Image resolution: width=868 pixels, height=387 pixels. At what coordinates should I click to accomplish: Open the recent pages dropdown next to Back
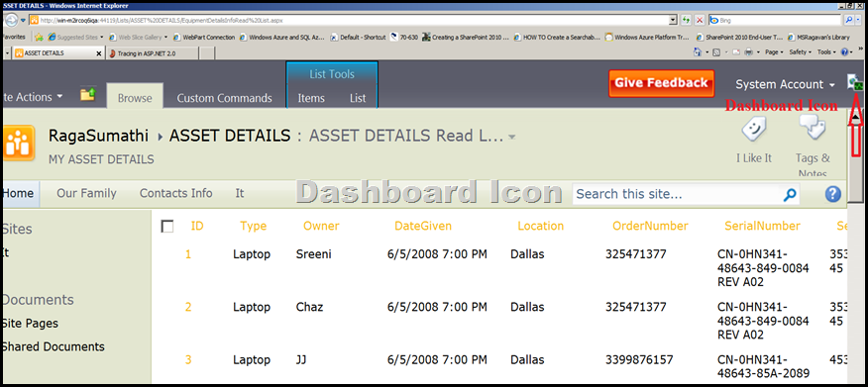[x=23, y=20]
